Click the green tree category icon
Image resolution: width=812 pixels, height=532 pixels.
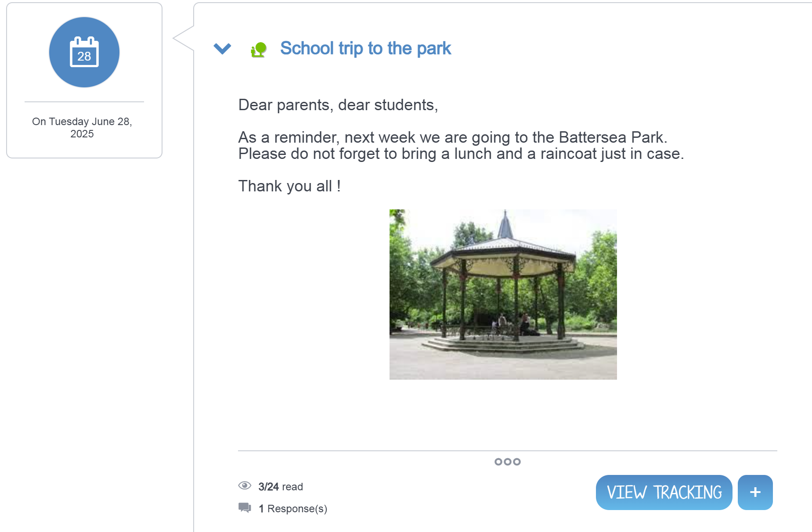click(x=259, y=50)
